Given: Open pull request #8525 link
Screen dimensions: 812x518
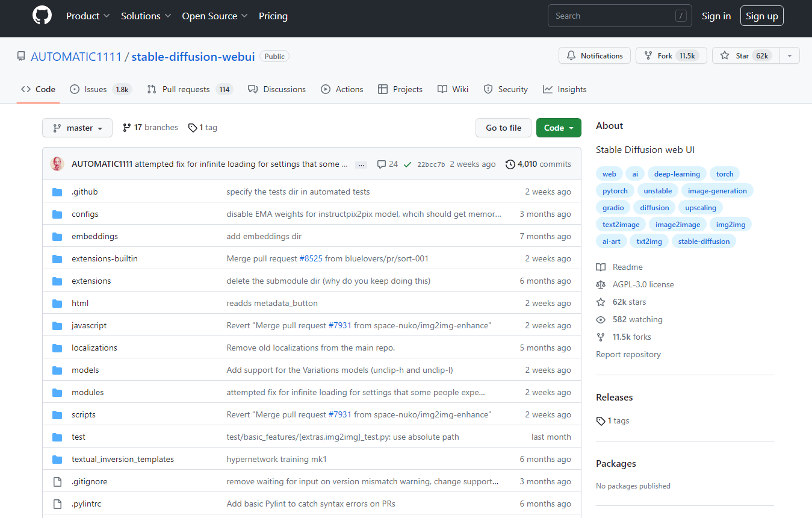Looking at the screenshot, I should pyautogui.click(x=311, y=259).
